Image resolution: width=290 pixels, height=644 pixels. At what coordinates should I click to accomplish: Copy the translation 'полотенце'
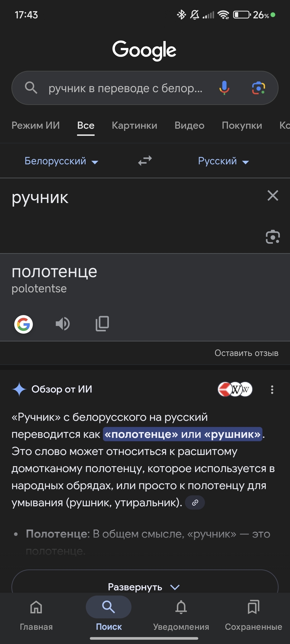pyautogui.click(x=102, y=324)
